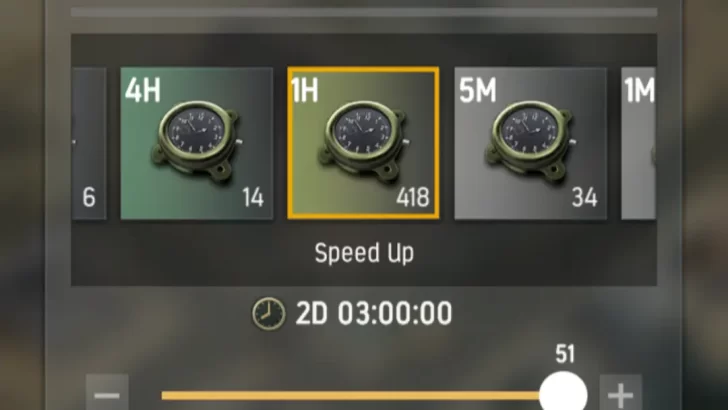Select the partially visible 1M speed up
The image size is (728, 410).
click(x=638, y=143)
